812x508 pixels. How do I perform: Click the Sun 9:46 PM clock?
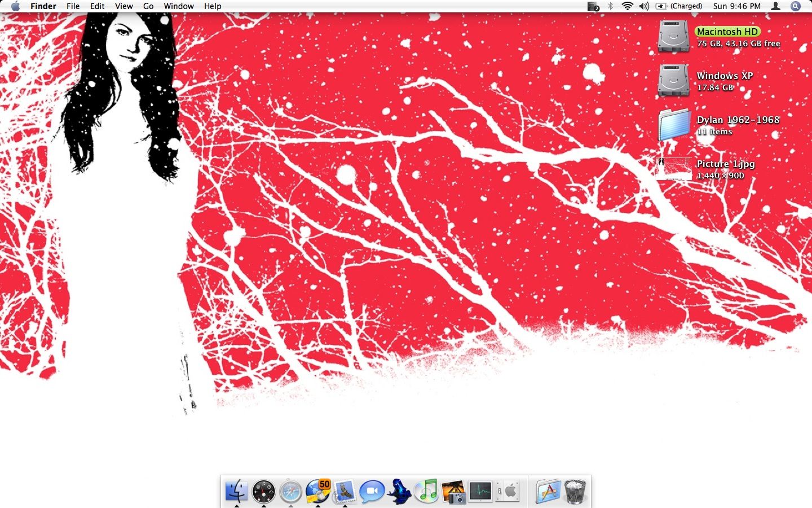736,6
